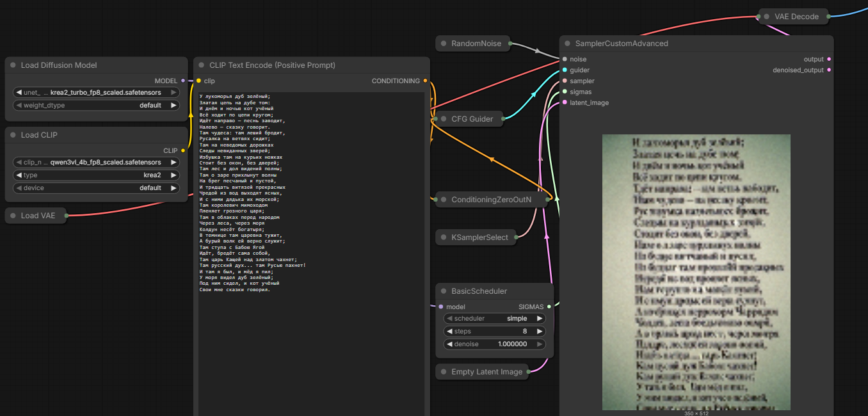
Task: Click the Empty Latent Image output slot dot
Action: tap(528, 372)
